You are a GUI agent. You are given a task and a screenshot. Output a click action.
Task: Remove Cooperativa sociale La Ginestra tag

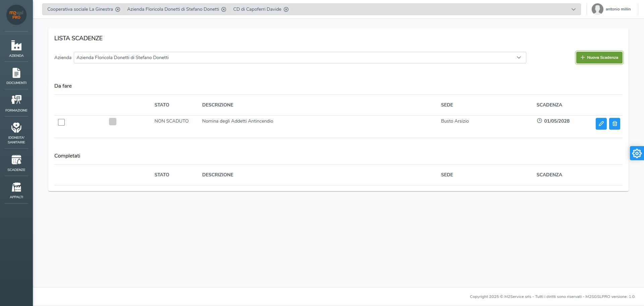click(118, 9)
